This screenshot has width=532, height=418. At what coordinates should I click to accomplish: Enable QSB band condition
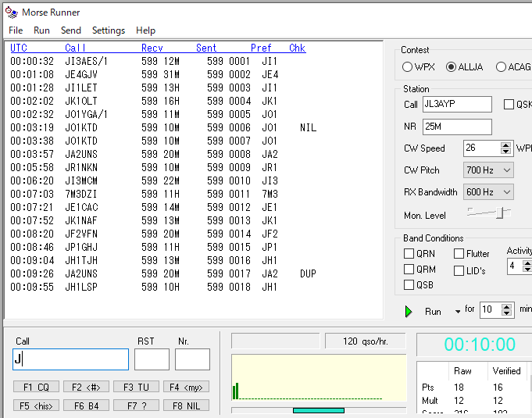[409, 284]
